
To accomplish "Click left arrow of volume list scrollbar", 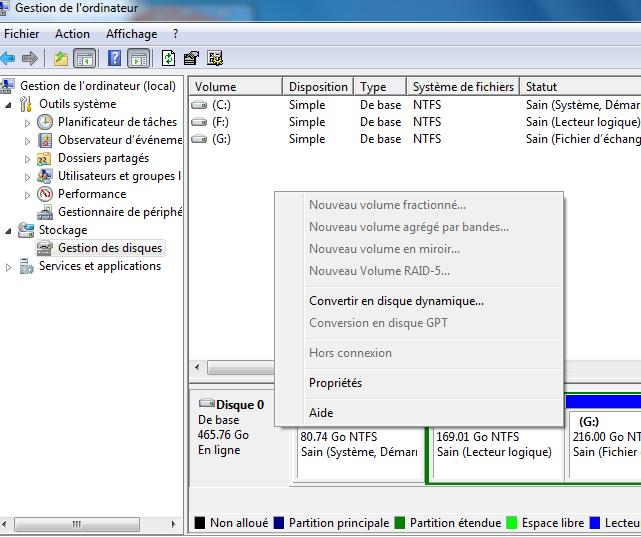I will coord(197,367).
